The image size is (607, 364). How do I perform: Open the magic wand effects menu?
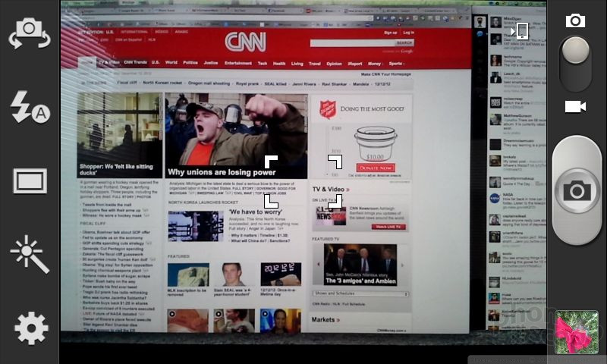tap(30, 254)
